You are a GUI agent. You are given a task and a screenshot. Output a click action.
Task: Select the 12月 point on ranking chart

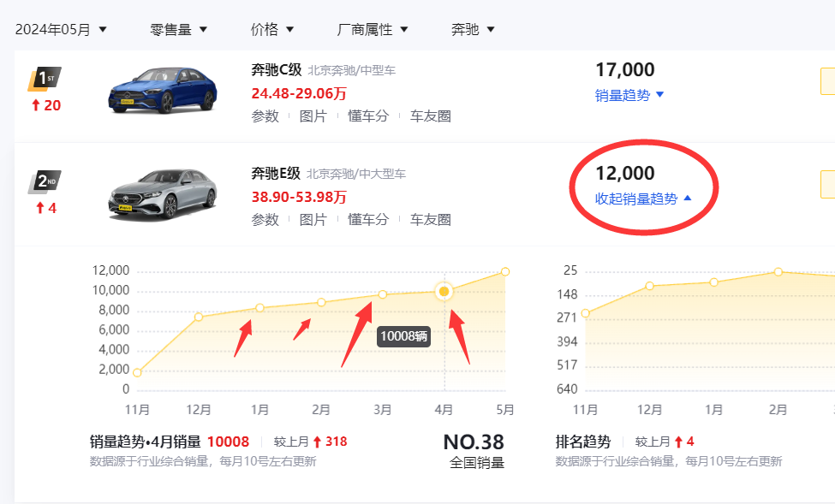coord(649,286)
